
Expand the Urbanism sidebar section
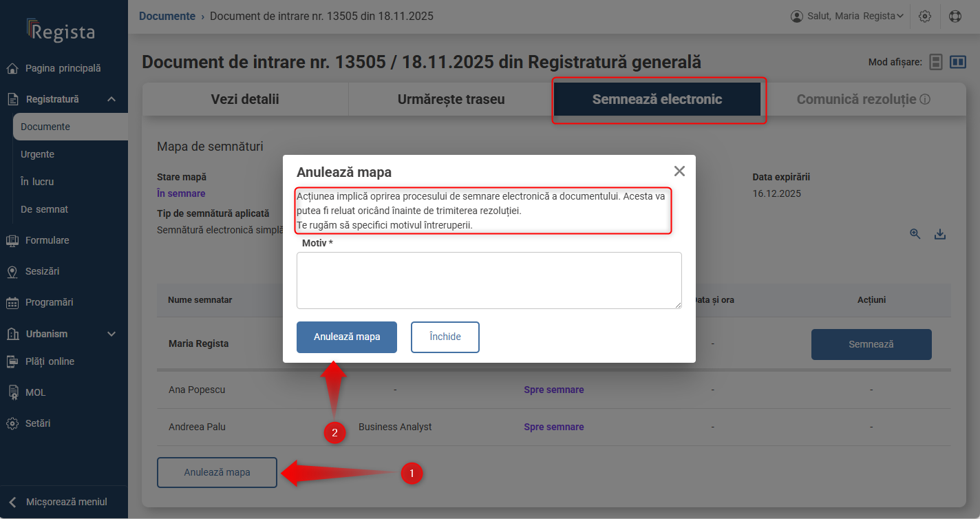[x=111, y=334]
